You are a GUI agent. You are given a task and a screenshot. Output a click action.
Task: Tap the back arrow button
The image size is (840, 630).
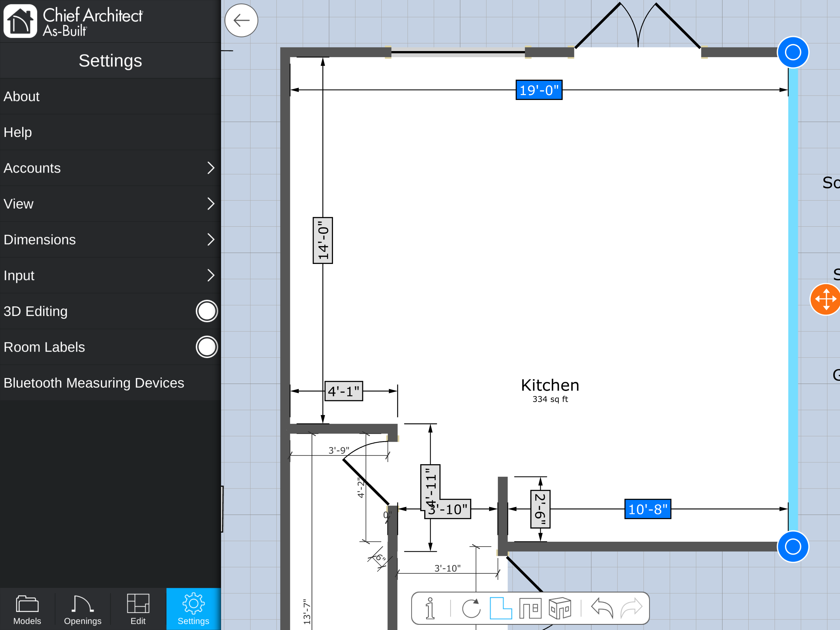pyautogui.click(x=241, y=21)
